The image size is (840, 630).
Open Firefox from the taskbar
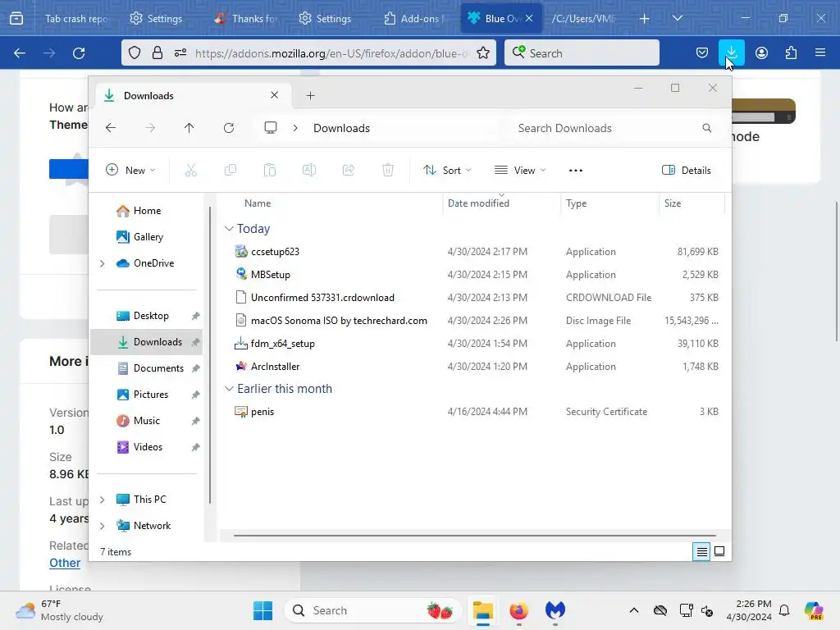518,610
